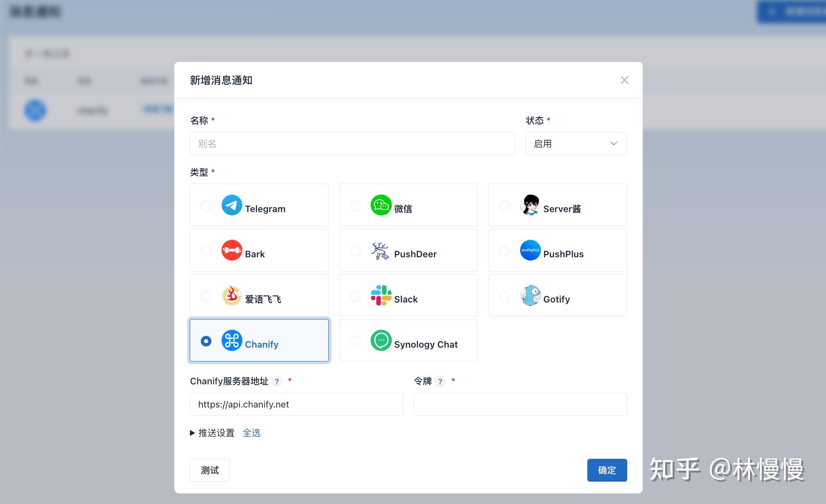Open the 状态 dropdown showing 启用
This screenshot has height=504, width=826.
tap(576, 144)
